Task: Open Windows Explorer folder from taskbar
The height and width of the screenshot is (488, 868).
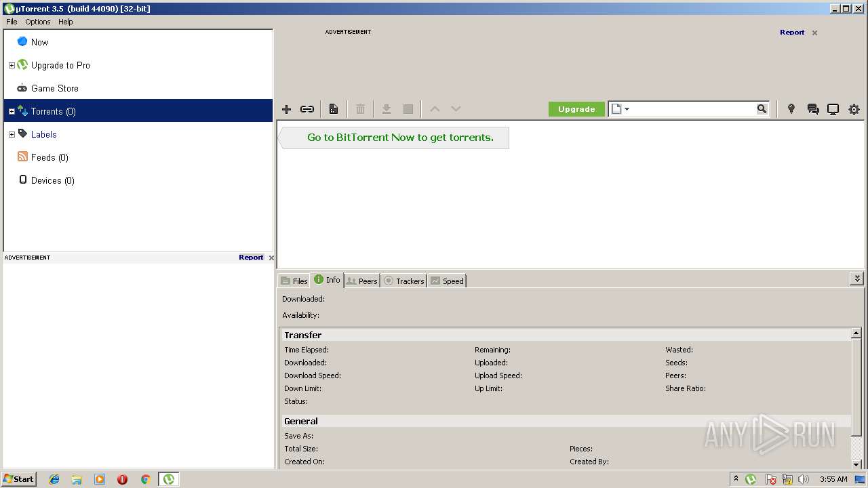Action: click(77, 479)
